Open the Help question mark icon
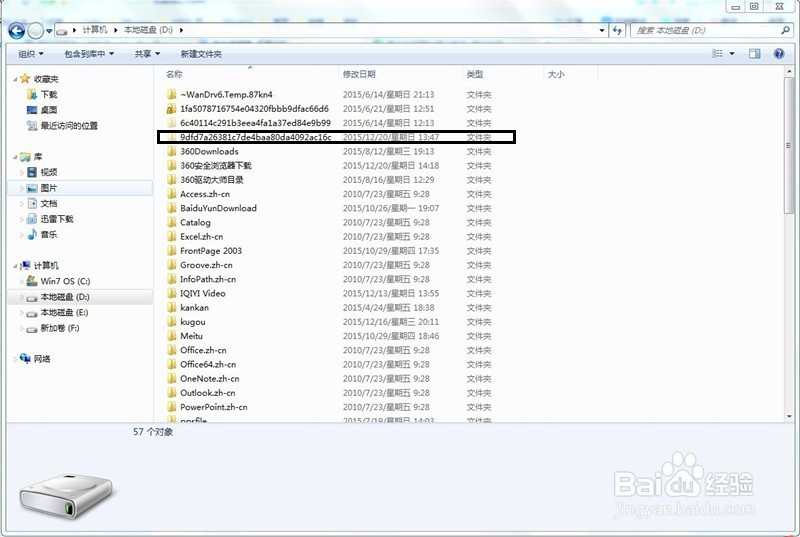This screenshot has width=800, height=537. click(x=779, y=54)
